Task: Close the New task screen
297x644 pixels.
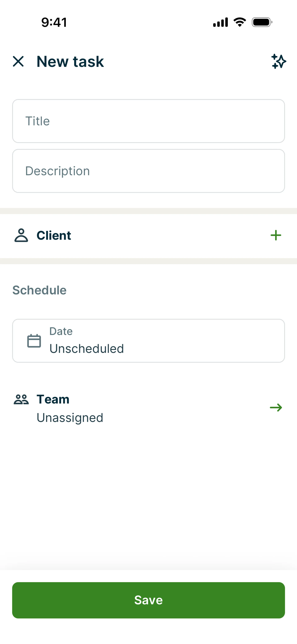Action: coord(18,61)
